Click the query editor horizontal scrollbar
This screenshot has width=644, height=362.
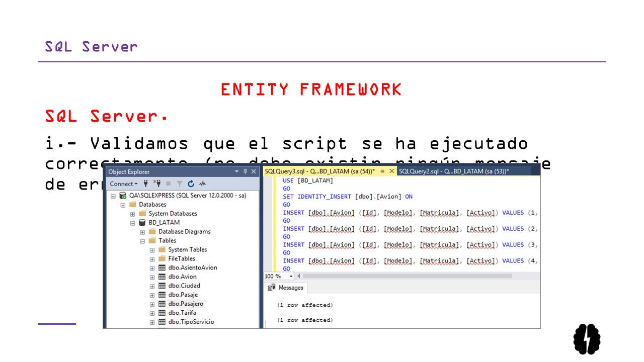point(407,276)
